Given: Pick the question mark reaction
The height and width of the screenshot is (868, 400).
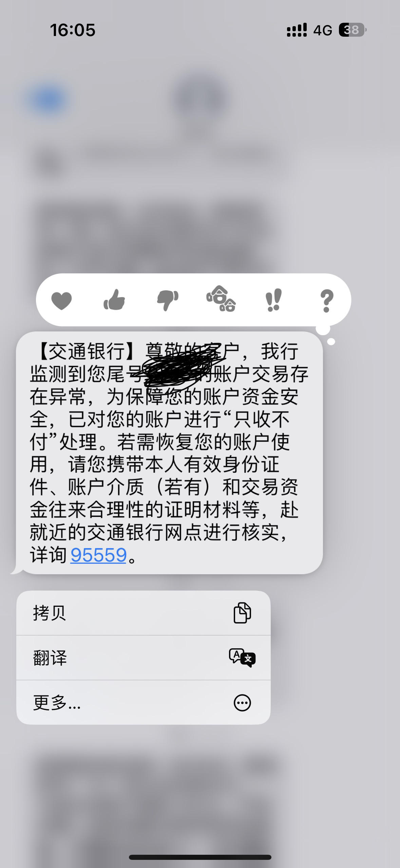Looking at the screenshot, I should tap(326, 301).
